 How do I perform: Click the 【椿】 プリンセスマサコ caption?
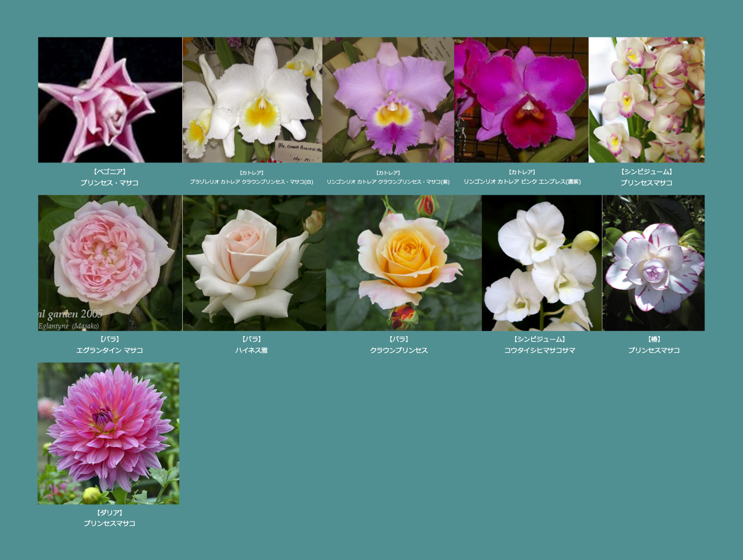(x=654, y=350)
